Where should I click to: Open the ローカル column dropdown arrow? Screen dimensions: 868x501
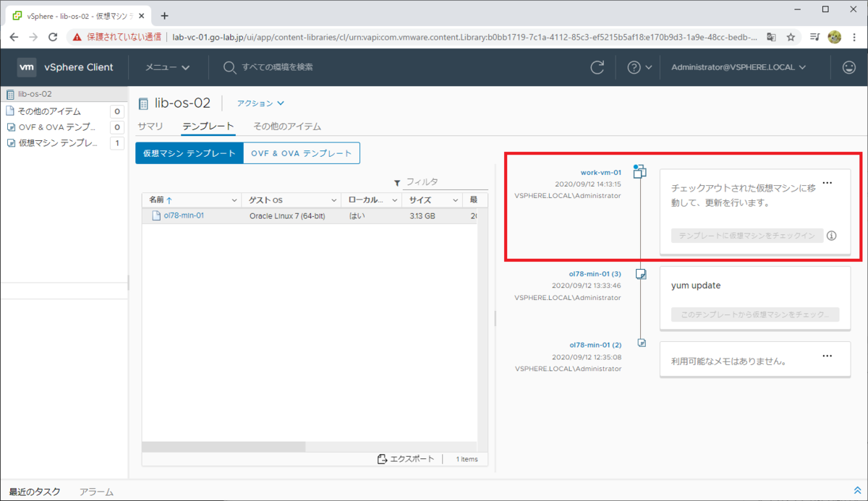click(396, 200)
